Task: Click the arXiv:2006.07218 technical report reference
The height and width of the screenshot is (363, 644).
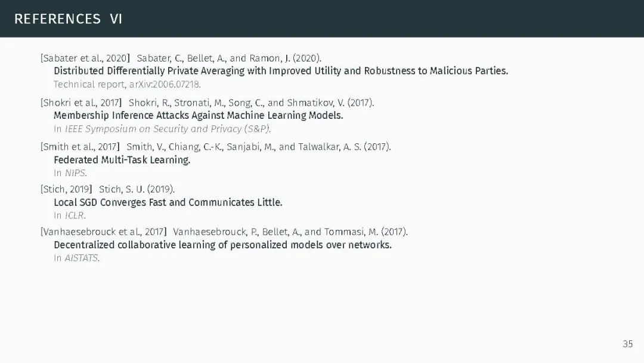Action: 127,84
